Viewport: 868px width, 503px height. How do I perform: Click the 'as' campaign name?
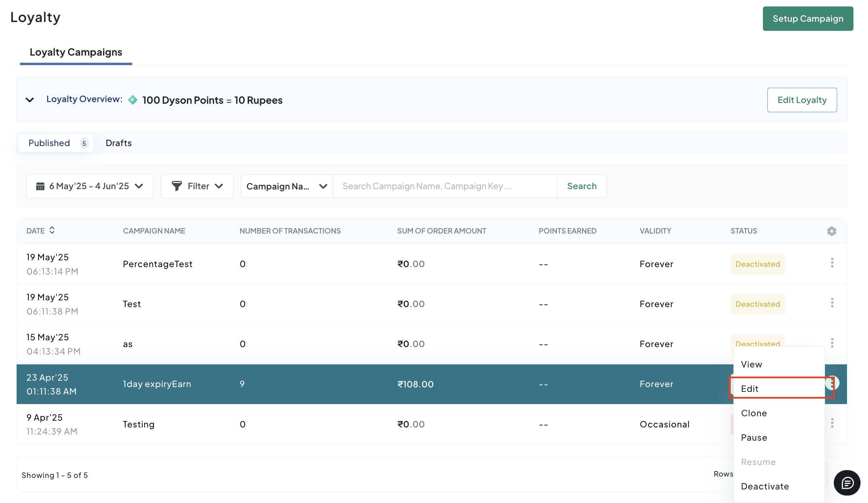pyautogui.click(x=128, y=344)
